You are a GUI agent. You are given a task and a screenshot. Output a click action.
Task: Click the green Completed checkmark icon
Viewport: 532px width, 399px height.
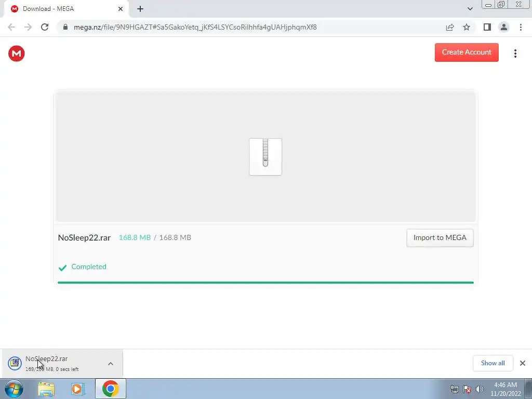pos(62,268)
